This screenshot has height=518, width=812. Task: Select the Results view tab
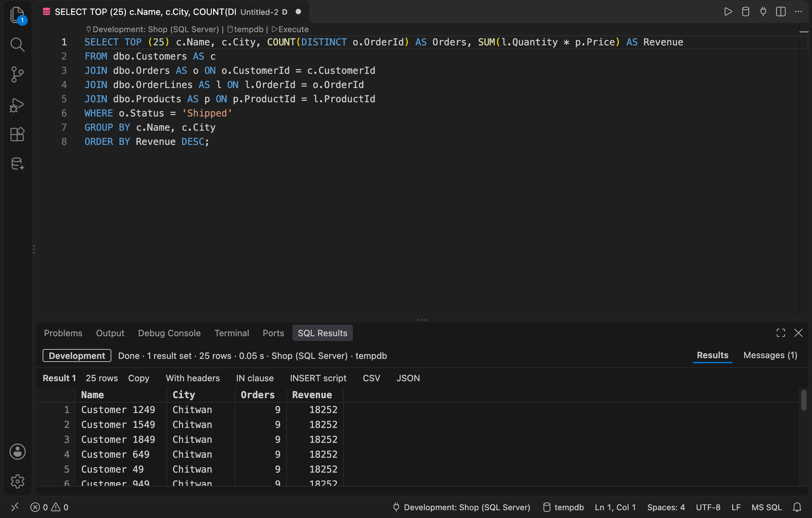coord(713,355)
